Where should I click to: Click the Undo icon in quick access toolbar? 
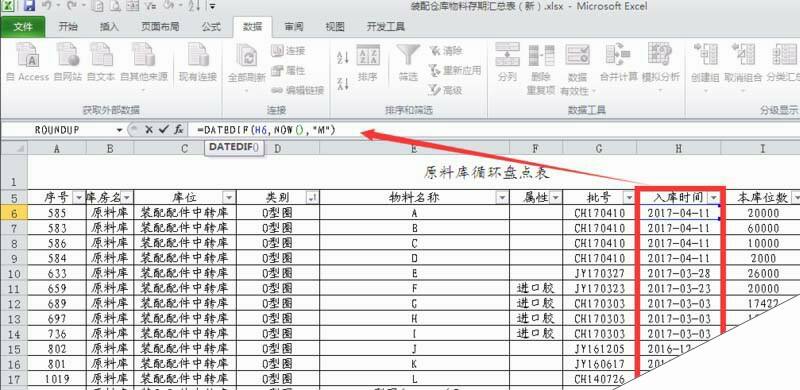click(46, 6)
